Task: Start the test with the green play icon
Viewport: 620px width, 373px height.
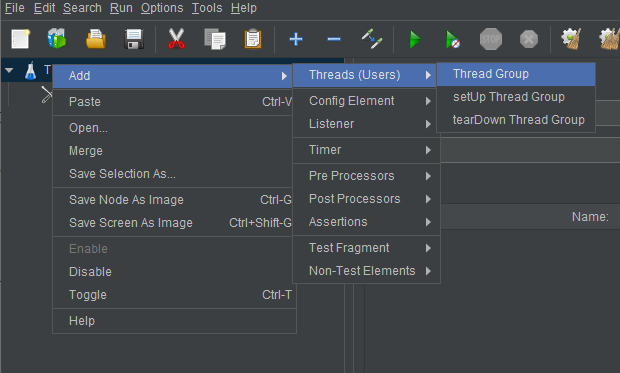Action: coord(415,39)
